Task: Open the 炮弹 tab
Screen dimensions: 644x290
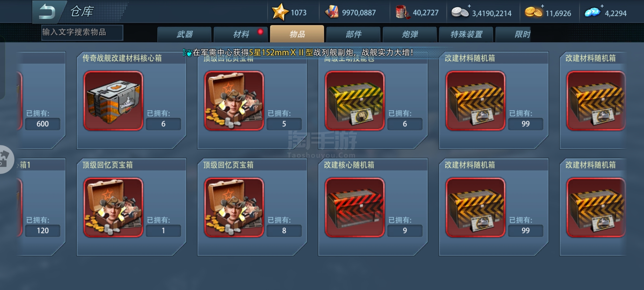Action: pos(410,34)
